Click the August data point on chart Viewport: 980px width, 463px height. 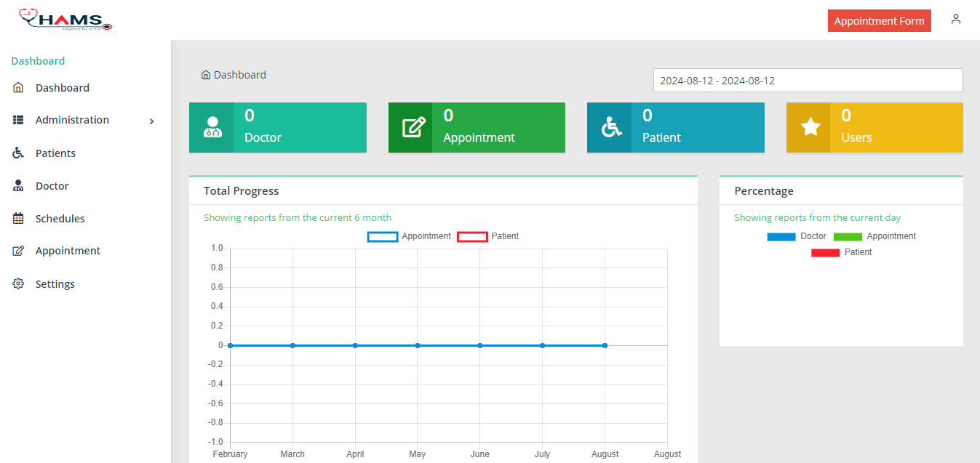coord(605,345)
